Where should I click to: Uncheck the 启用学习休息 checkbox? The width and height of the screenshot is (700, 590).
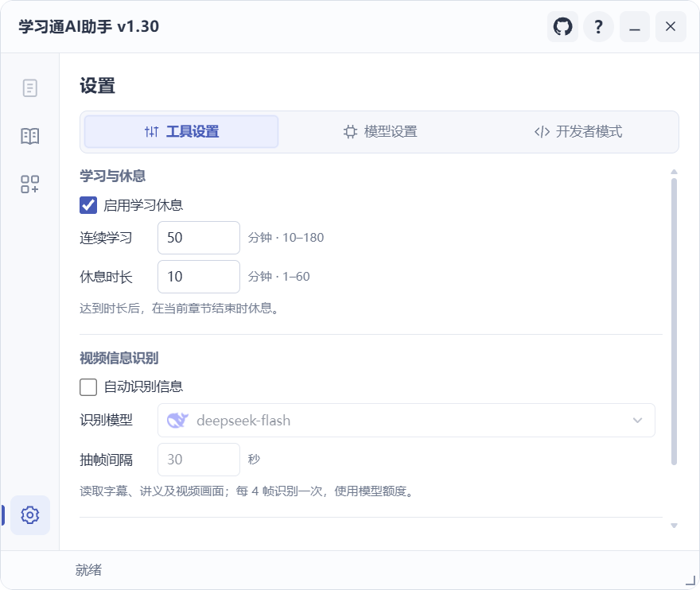[x=88, y=205]
